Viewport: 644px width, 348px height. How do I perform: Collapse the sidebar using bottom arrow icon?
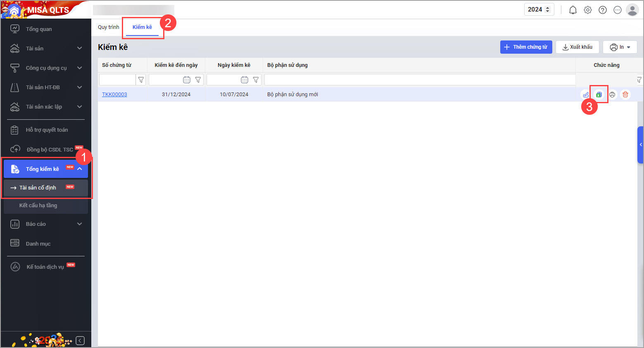point(80,341)
